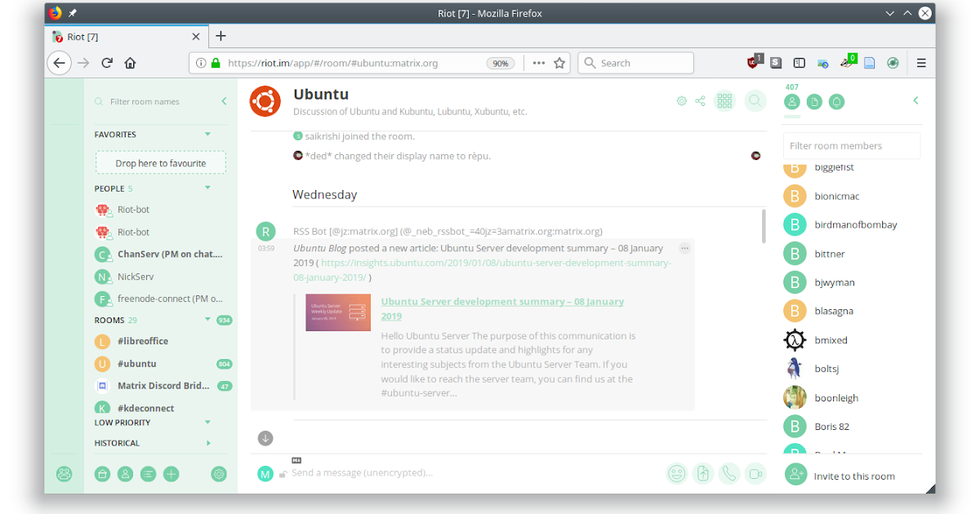This screenshot has width=980, height=514.
Task: Open the Firefox sidebar toolbar icon
Action: pyautogui.click(x=800, y=63)
